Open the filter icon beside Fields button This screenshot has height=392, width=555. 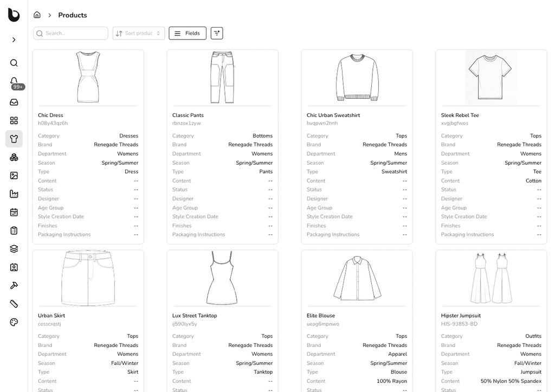(x=216, y=33)
